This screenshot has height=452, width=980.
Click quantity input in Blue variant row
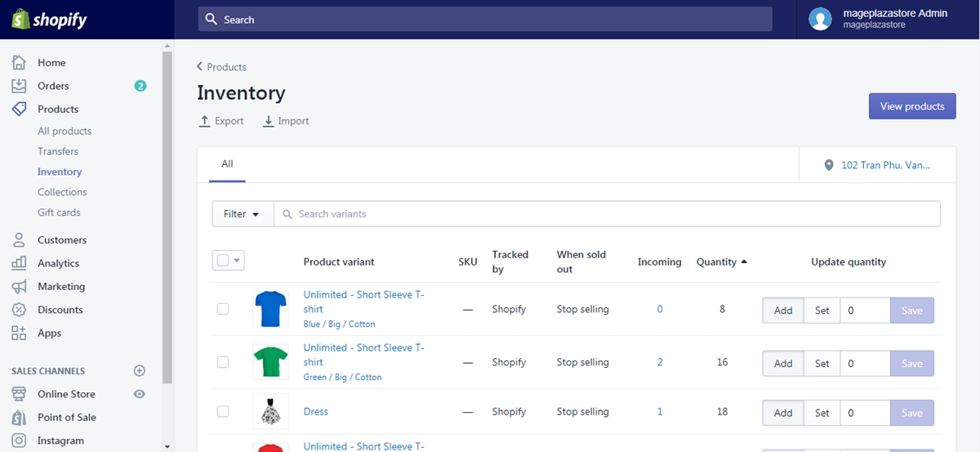pos(865,311)
